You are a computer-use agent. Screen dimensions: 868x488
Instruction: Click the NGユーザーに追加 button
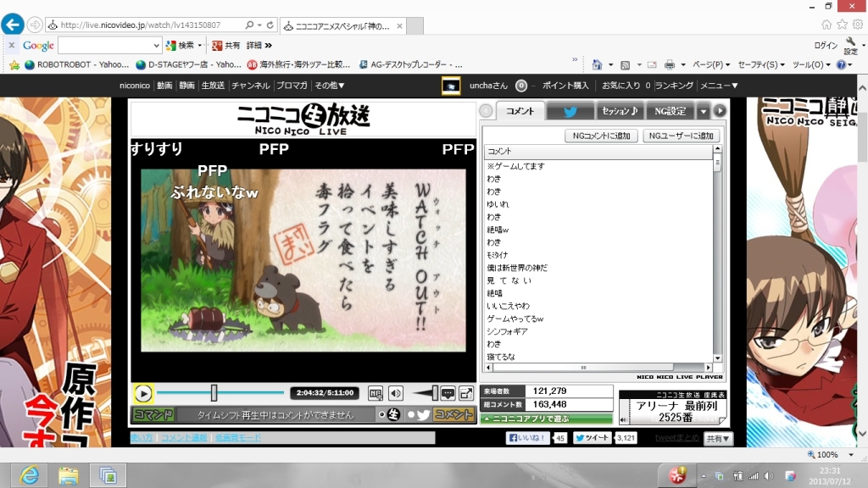pos(681,136)
